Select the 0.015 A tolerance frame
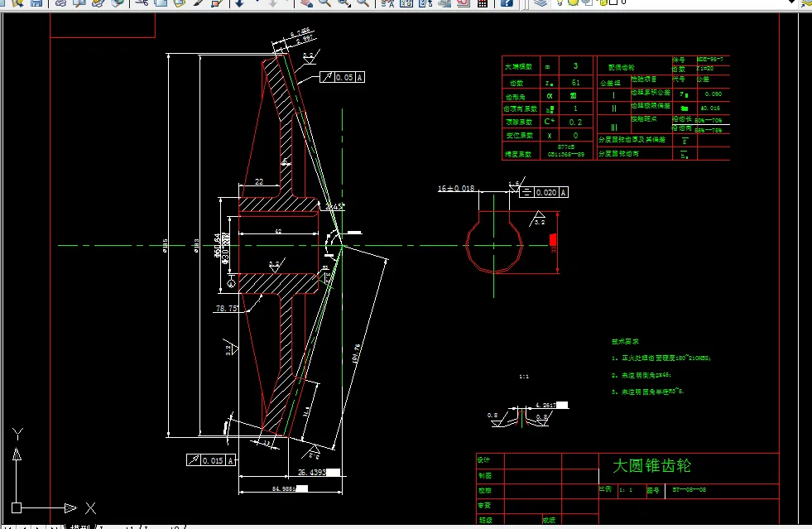 tap(211, 460)
